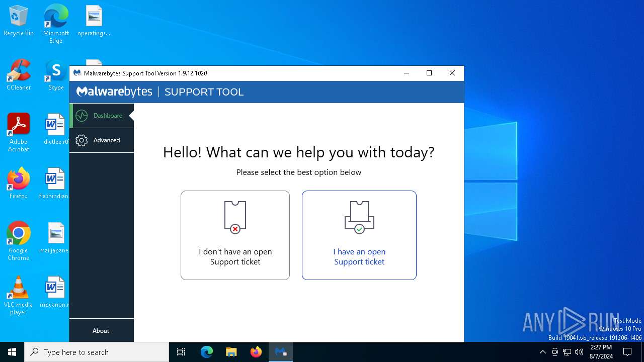Image resolution: width=644 pixels, height=362 pixels.
Task: Open the Windows Start menu
Action: [12, 352]
